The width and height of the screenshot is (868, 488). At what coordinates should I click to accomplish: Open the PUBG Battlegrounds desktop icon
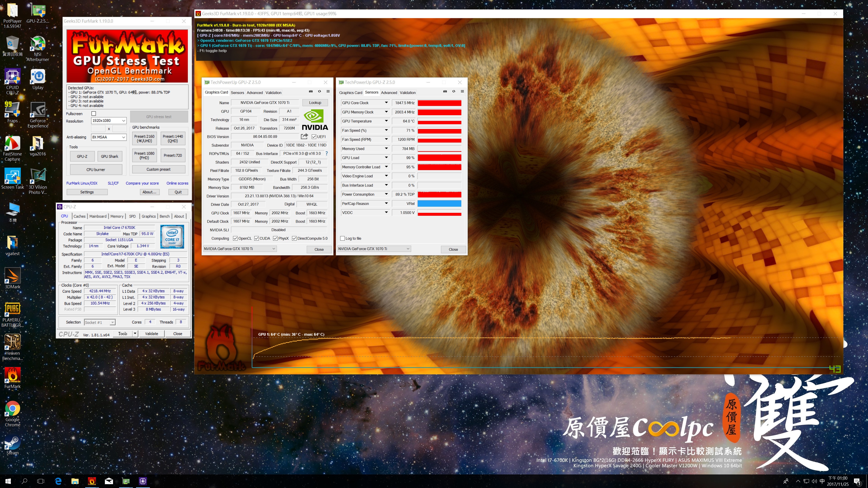pyautogui.click(x=12, y=314)
